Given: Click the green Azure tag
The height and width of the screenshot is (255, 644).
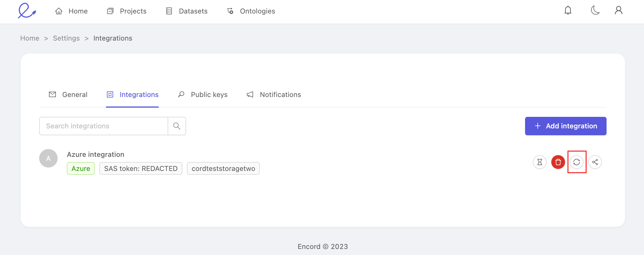Looking at the screenshot, I should pyautogui.click(x=81, y=168).
